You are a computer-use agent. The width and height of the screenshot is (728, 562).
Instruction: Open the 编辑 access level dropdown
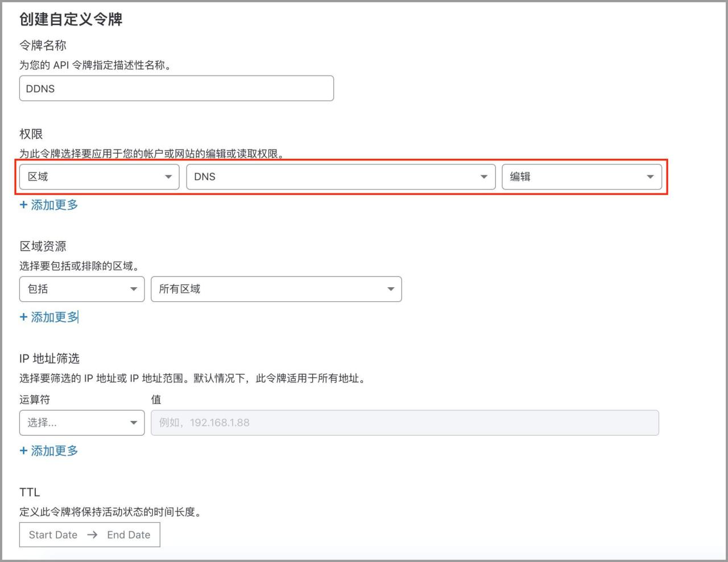[581, 177]
